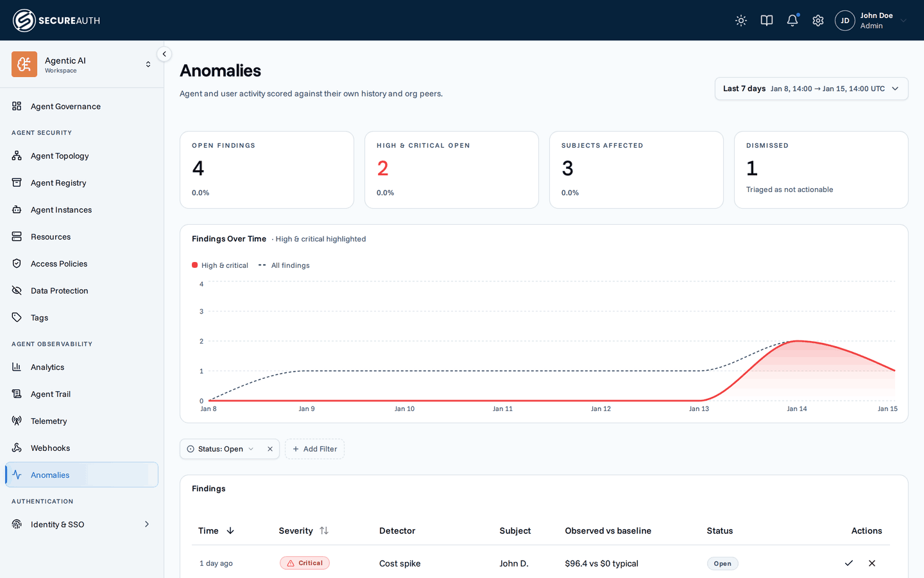Toggle the All findings dashed legend item
924x578 pixels.
284,265
